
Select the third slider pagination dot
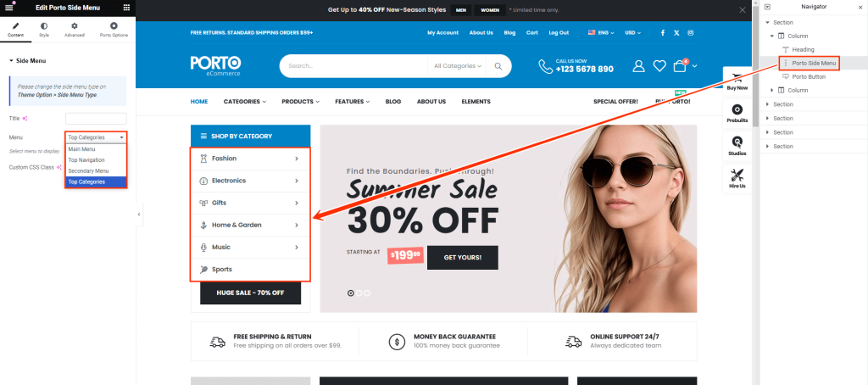[x=367, y=293]
